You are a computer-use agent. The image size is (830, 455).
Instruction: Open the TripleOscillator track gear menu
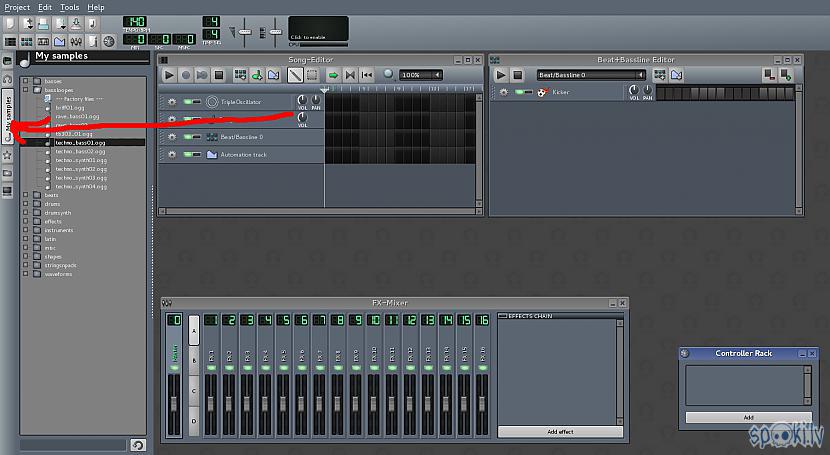(x=172, y=102)
